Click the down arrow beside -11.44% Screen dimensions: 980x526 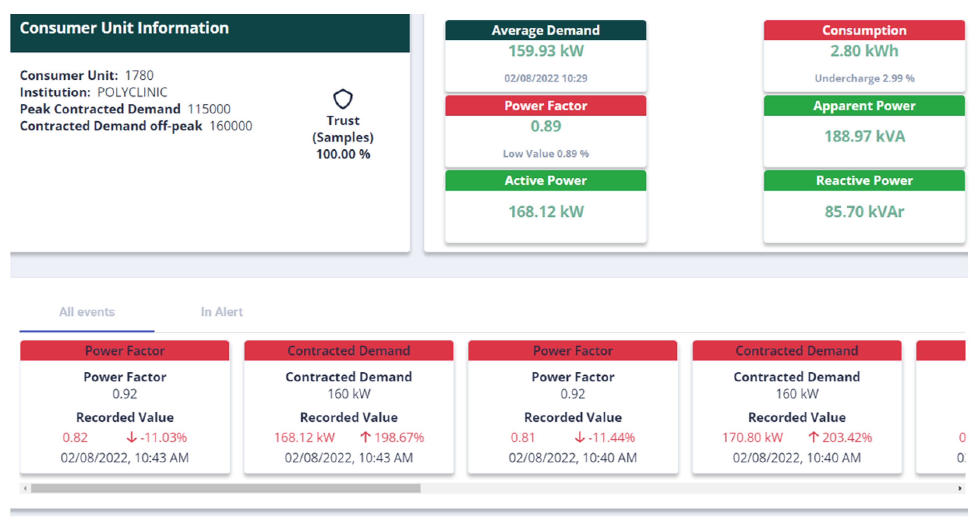579,437
